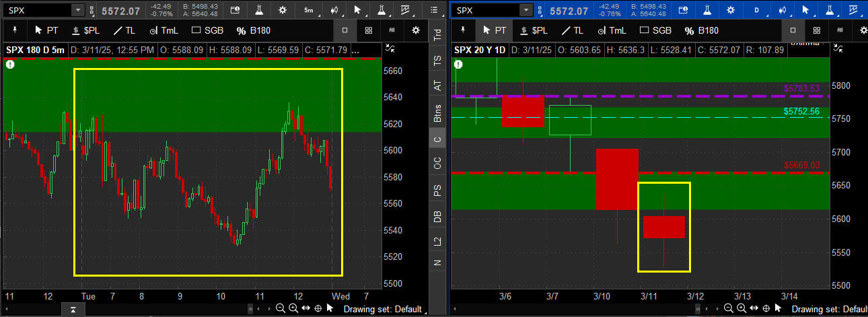
Task: Open right chart second flask patterns menu
Action: coord(831,10)
